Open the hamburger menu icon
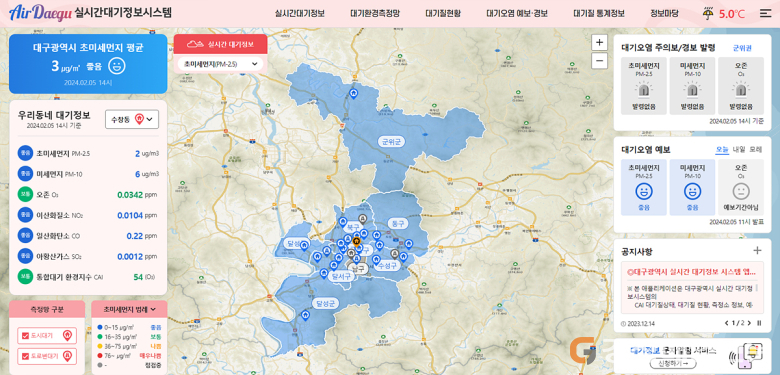The height and width of the screenshot is (375, 780). point(765,13)
